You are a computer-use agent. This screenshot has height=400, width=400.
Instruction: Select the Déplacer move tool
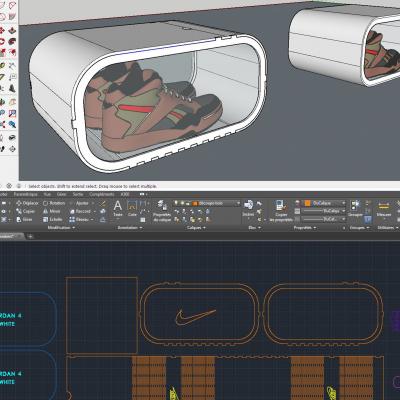coord(27,203)
